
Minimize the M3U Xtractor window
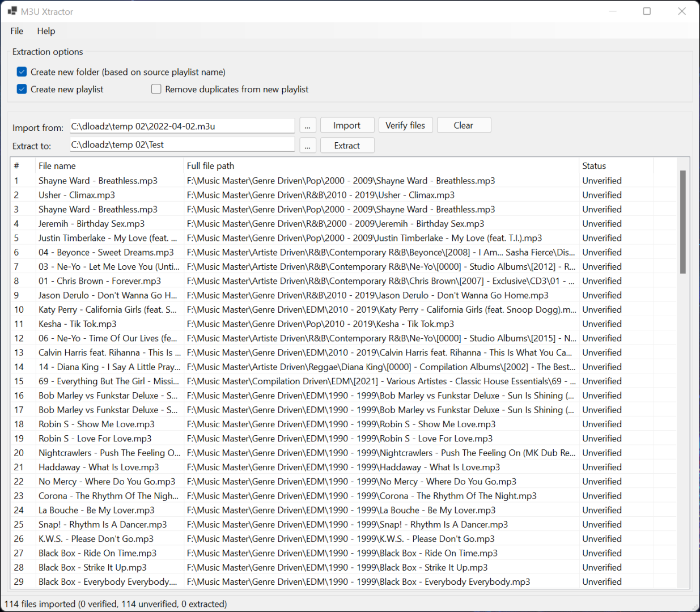click(x=613, y=11)
